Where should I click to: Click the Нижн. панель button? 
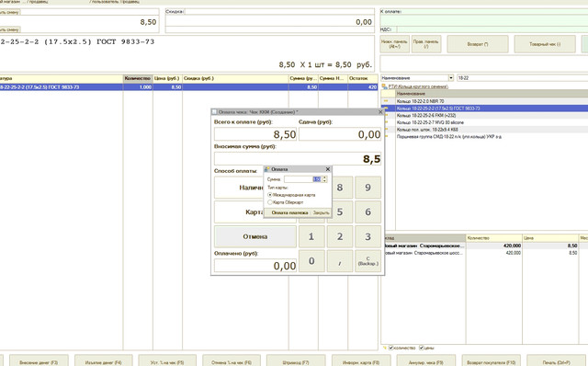pyautogui.click(x=394, y=44)
